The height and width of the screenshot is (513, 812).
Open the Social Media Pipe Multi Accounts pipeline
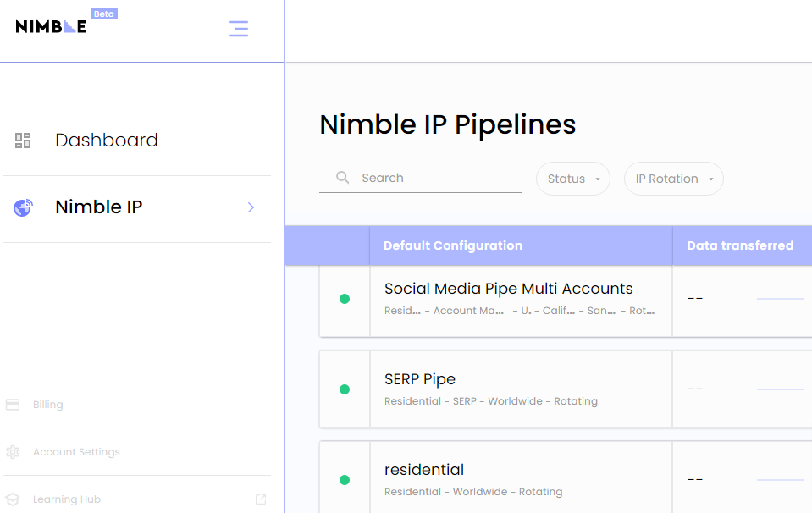click(x=508, y=290)
